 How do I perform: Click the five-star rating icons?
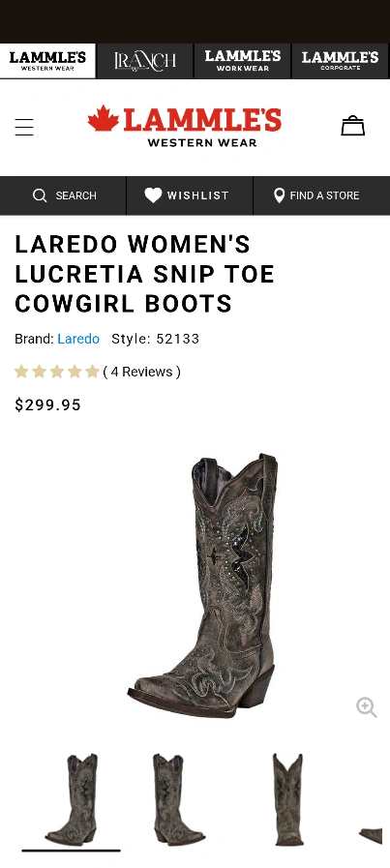(x=57, y=372)
